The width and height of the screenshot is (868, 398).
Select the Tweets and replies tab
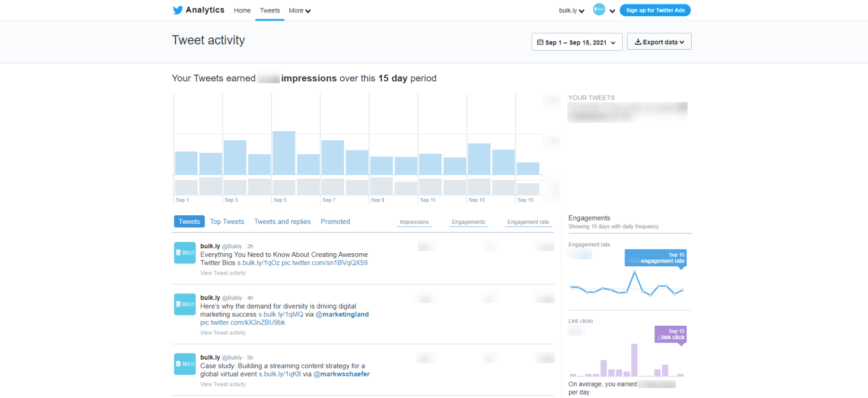pos(282,222)
